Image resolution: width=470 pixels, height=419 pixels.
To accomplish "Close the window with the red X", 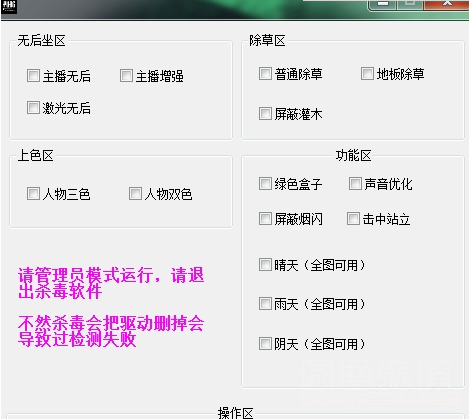I will coord(447,5).
